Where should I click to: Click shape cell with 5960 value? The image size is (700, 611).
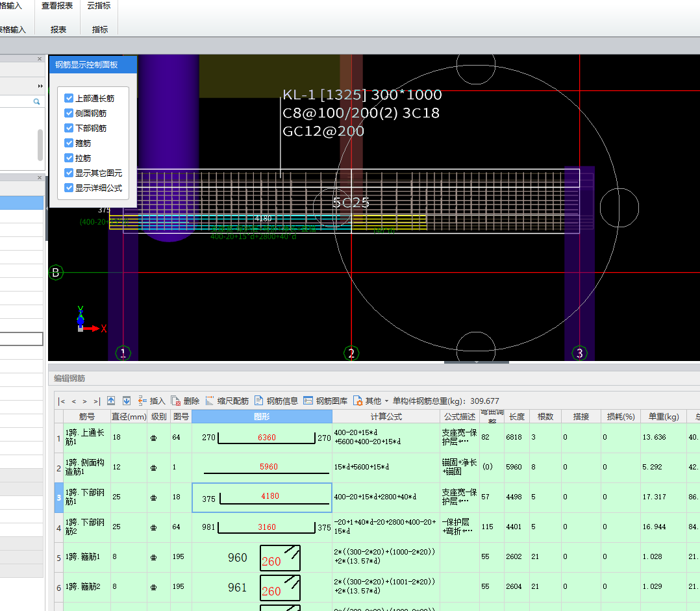pos(262,468)
